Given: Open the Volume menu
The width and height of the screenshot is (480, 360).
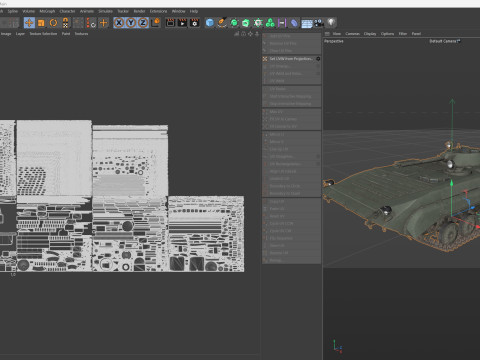Looking at the screenshot, I should coord(28,11).
